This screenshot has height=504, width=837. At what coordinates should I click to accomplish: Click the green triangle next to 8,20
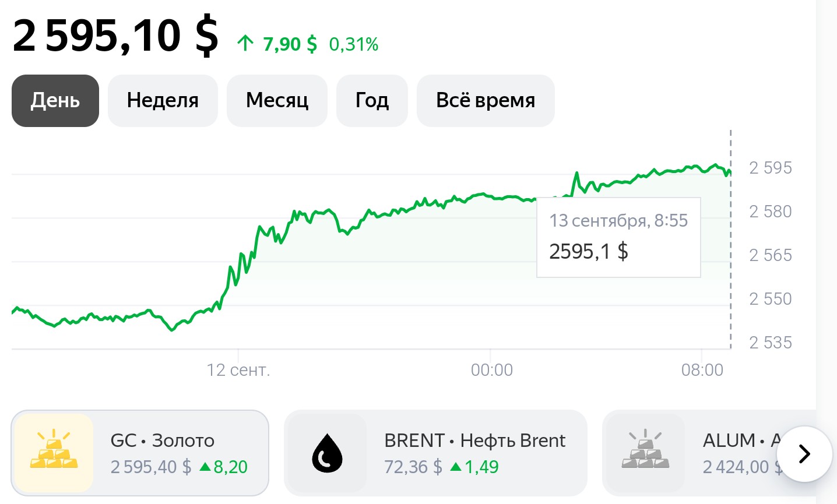tap(205, 467)
